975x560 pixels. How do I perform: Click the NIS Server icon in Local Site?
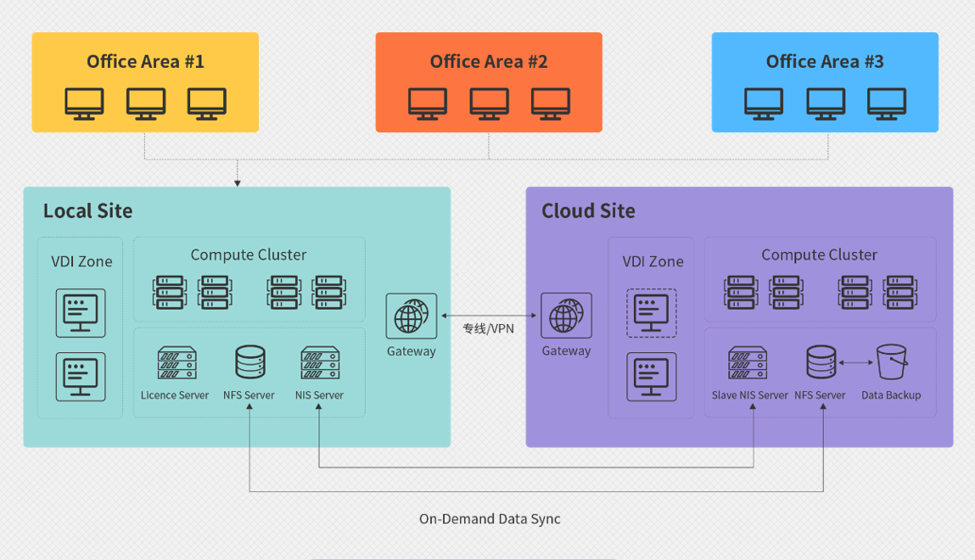coord(320,362)
